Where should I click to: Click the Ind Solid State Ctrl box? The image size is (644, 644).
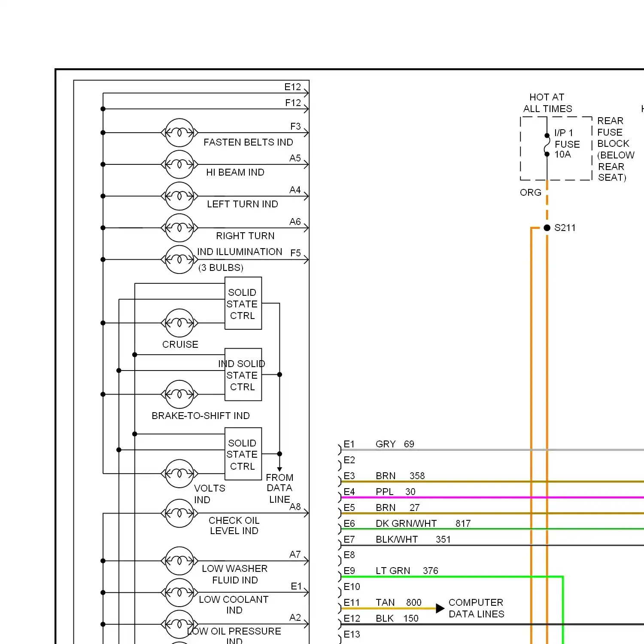coord(243,374)
